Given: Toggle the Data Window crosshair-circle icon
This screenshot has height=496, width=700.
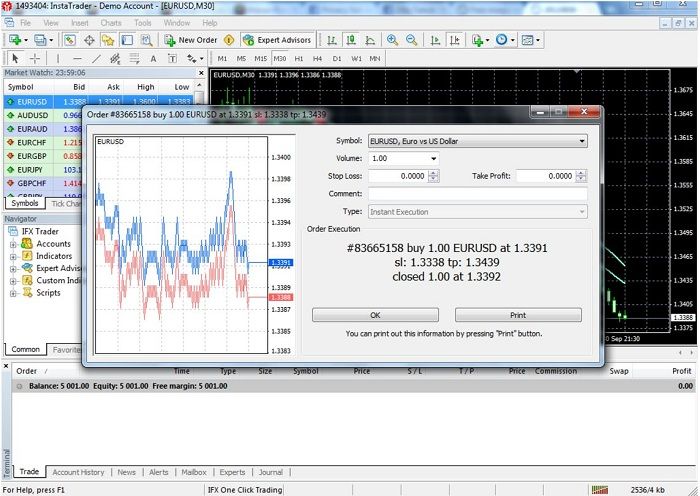Looking at the screenshot, I should [x=89, y=40].
